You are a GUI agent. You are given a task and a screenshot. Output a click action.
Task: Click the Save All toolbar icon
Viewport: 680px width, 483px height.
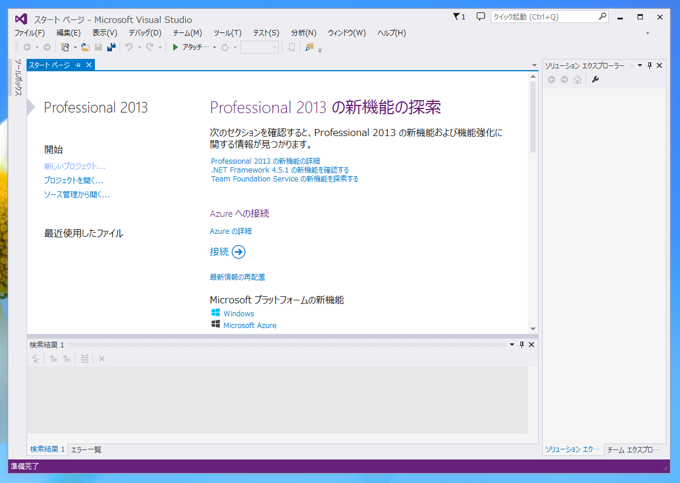tap(111, 47)
